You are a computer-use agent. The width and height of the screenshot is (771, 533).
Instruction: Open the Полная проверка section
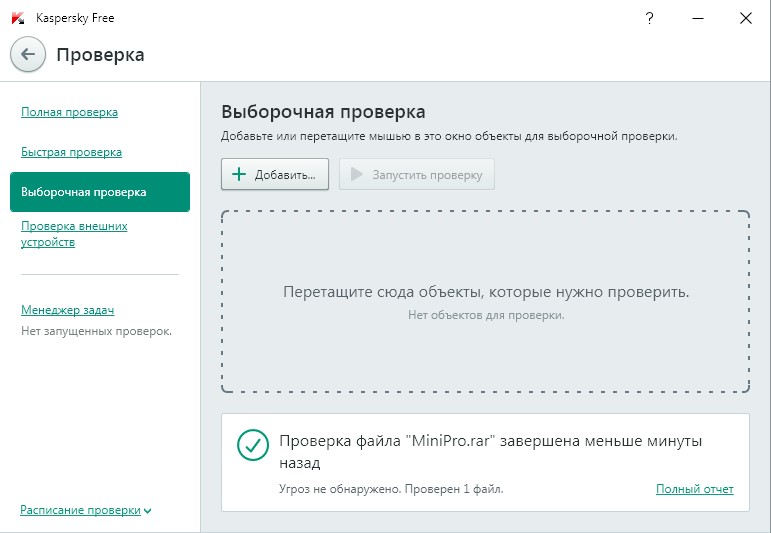click(x=69, y=112)
